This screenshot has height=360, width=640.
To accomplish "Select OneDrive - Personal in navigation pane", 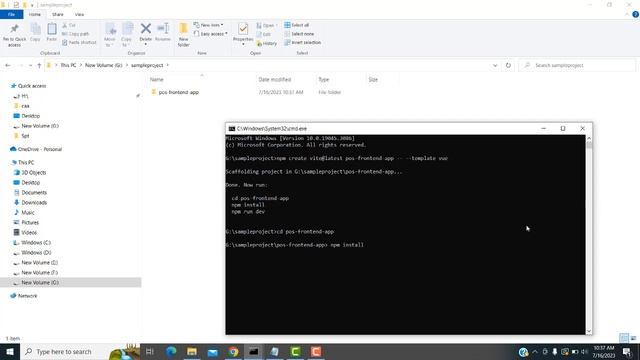I will click(x=40, y=149).
